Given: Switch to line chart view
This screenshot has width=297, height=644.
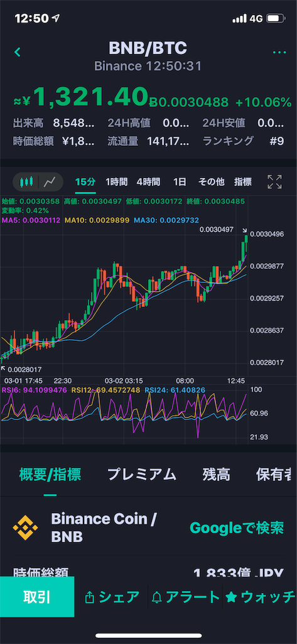Looking at the screenshot, I should tap(50, 182).
